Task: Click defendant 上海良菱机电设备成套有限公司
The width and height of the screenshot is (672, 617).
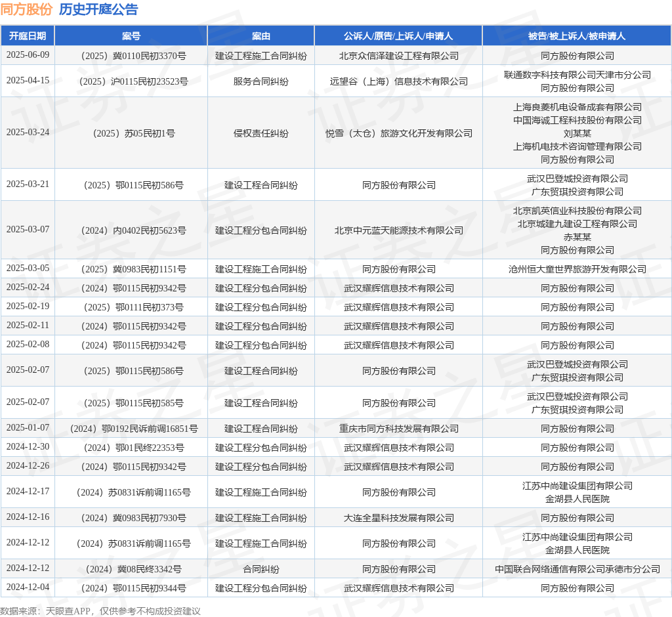Action: [577, 107]
